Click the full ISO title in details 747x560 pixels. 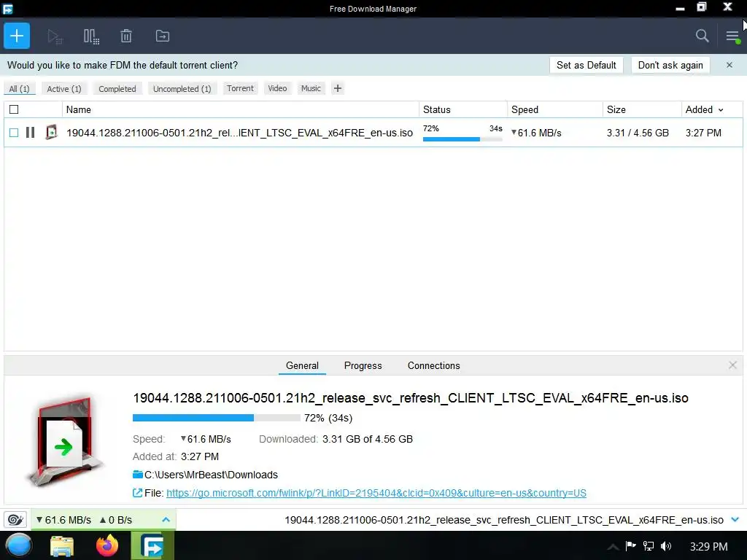411,398
